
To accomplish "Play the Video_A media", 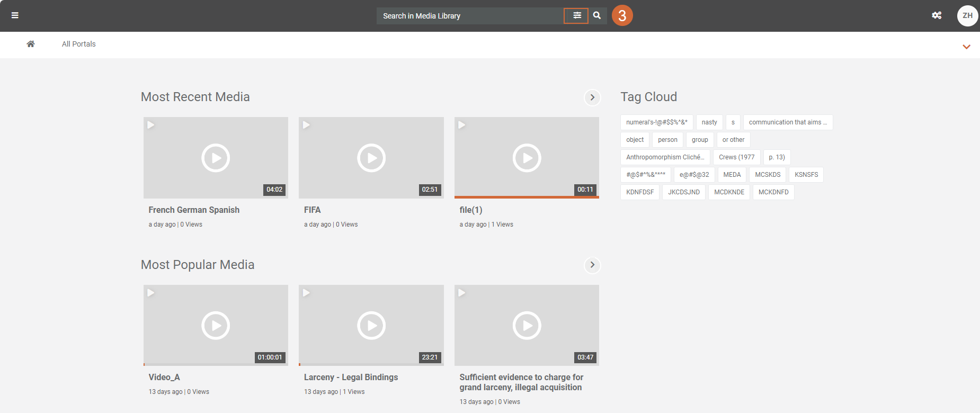I will click(x=216, y=326).
